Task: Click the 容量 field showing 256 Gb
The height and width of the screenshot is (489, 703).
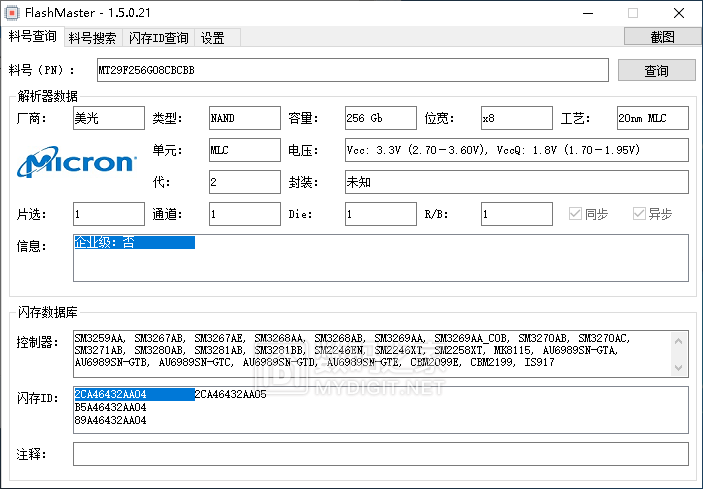Action: [x=381, y=118]
